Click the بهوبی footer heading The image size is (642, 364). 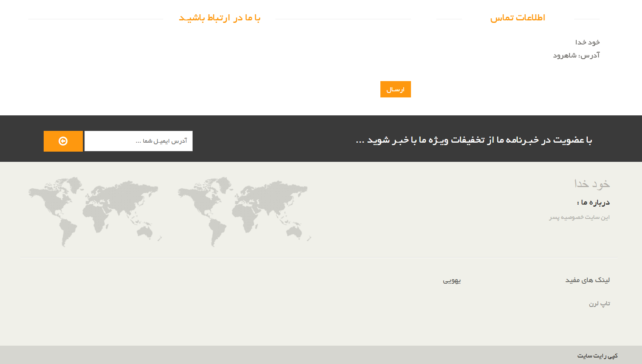452,280
